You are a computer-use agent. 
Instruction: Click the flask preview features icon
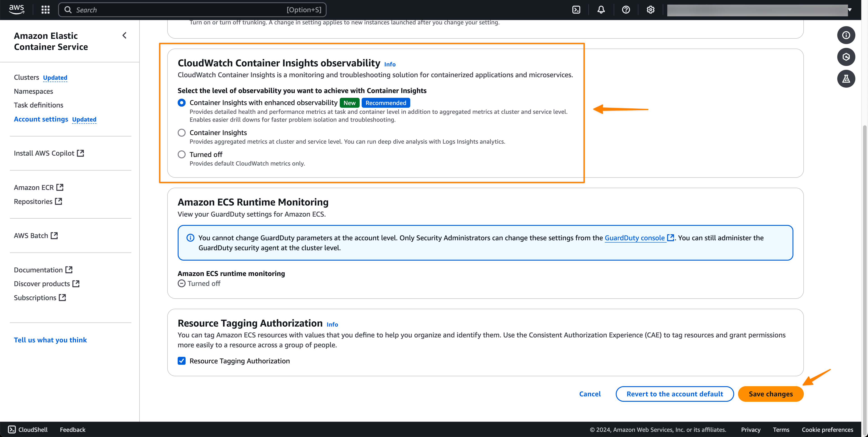pyautogui.click(x=846, y=79)
